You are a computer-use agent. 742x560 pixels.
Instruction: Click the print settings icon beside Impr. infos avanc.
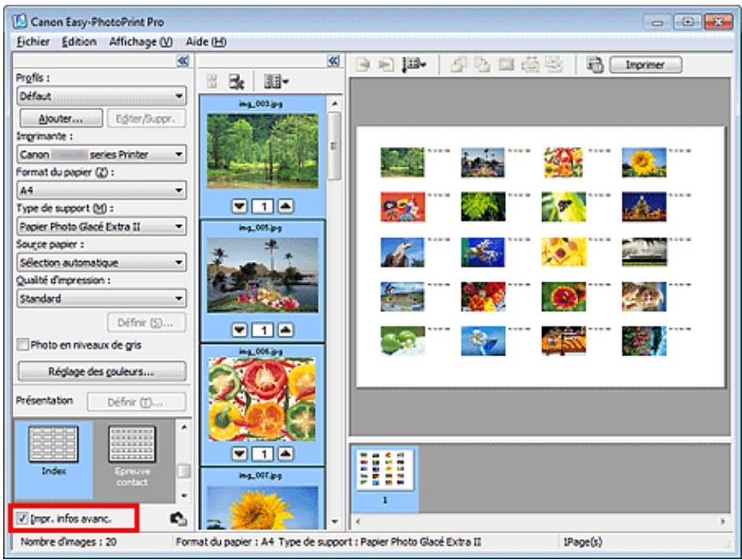(179, 519)
